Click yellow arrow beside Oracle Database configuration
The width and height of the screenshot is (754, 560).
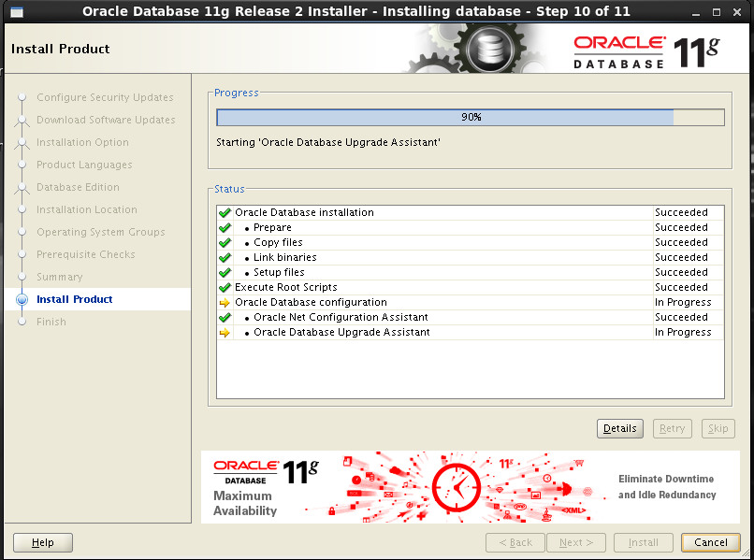pyautogui.click(x=225, y=302)
